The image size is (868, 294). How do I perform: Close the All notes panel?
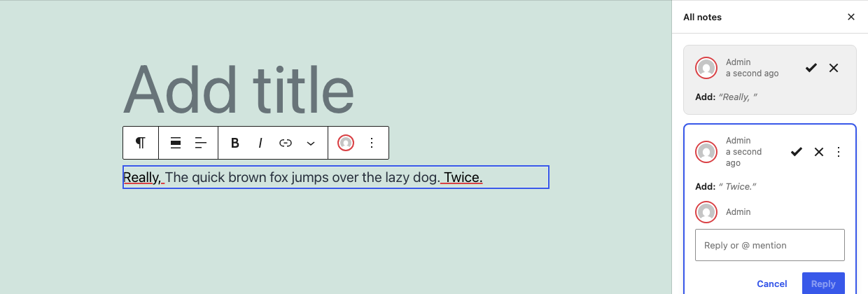coord(851,17)
